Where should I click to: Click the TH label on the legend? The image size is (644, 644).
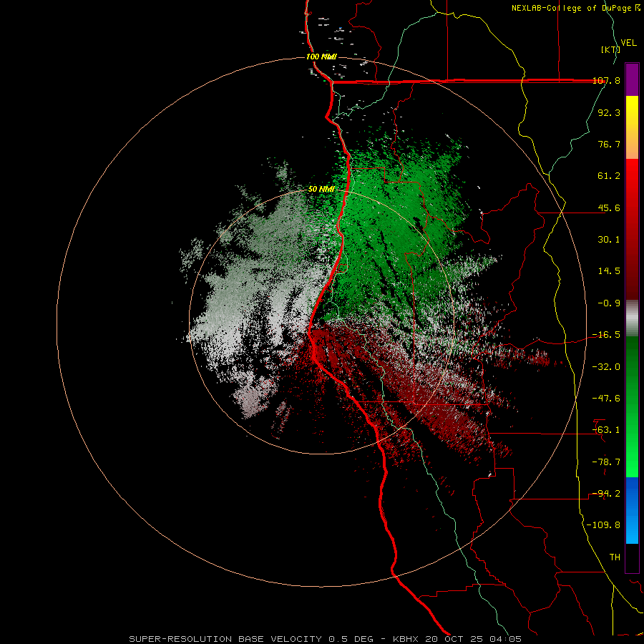coord(615,557)
